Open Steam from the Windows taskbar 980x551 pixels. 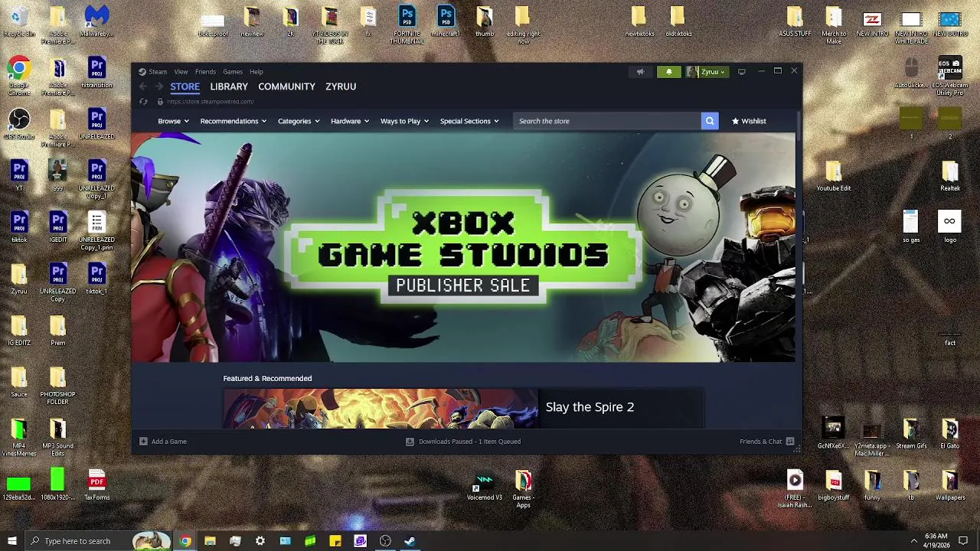click(x=410, y=541)
